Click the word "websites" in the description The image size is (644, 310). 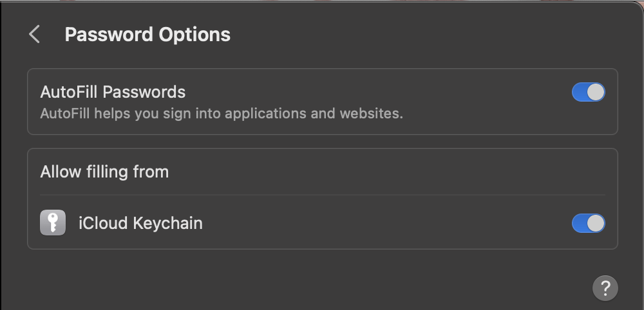368,114
